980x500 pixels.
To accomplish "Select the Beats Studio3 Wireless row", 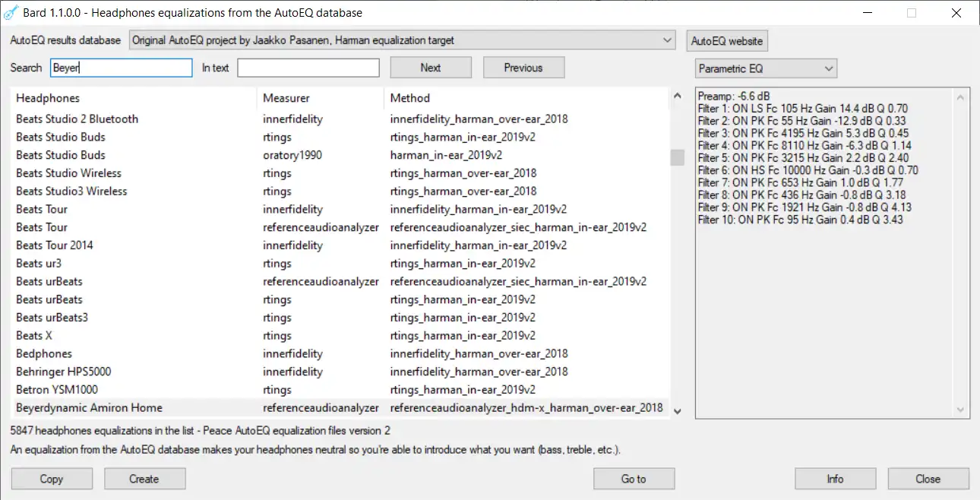I will tap(340, 191).
